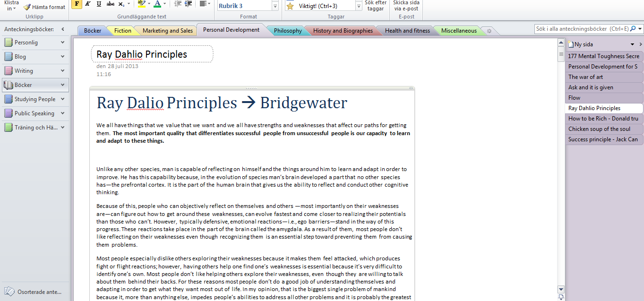Toggle bold formatting (F button)
This screenshot has width=644, height=301.
tap(77, 4)
